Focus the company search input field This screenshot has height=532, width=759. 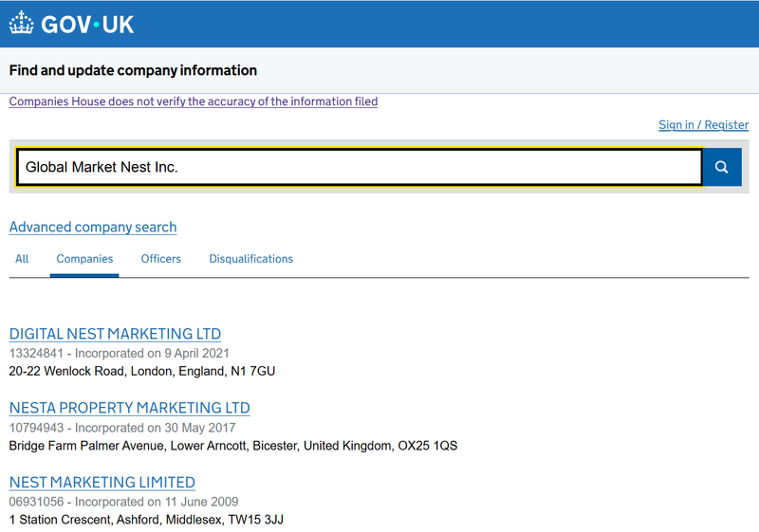(x=360, y=167)
